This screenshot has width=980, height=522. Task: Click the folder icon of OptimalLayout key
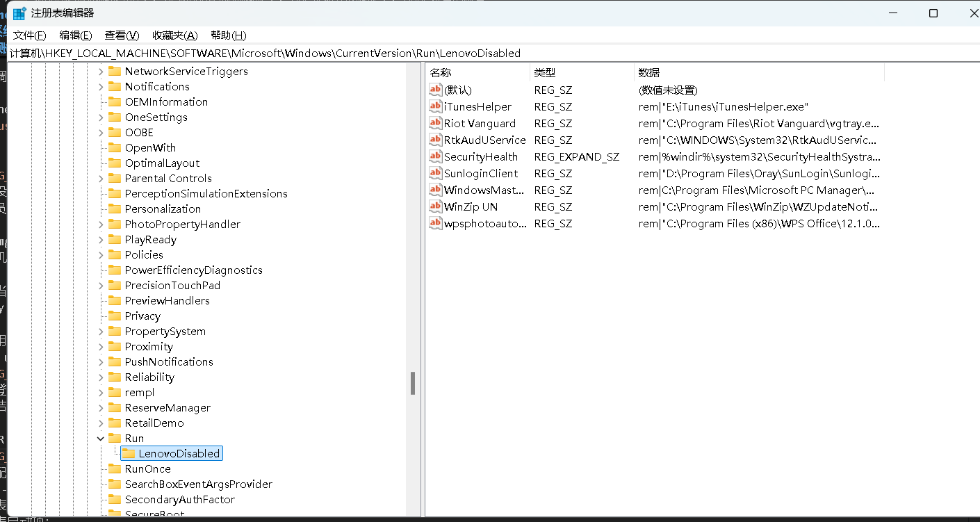pos(114,163)
